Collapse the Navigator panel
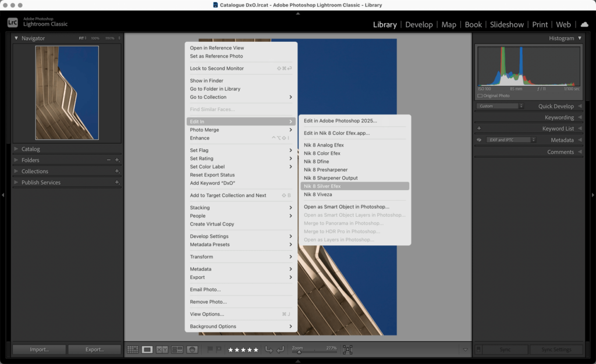 click(x=16, y=38)
